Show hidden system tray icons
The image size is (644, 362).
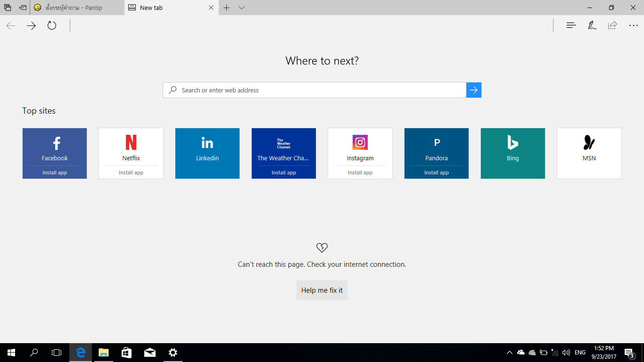click(510, 353)
